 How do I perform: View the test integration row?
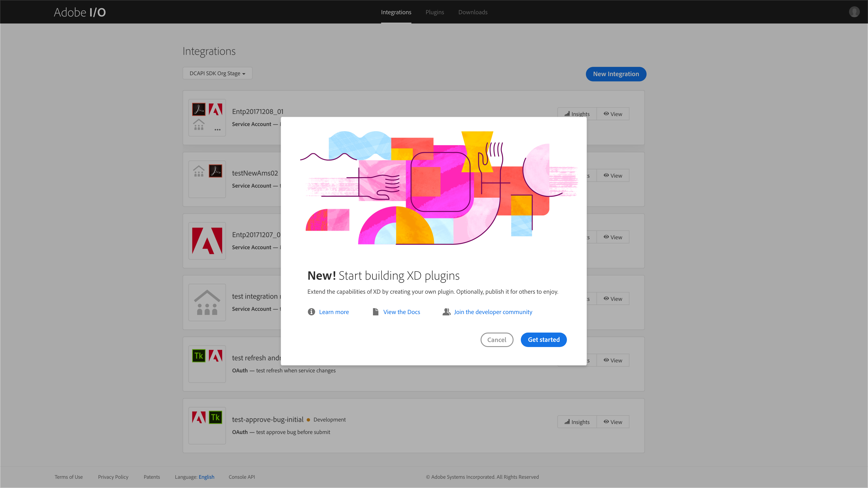(613, 299)
